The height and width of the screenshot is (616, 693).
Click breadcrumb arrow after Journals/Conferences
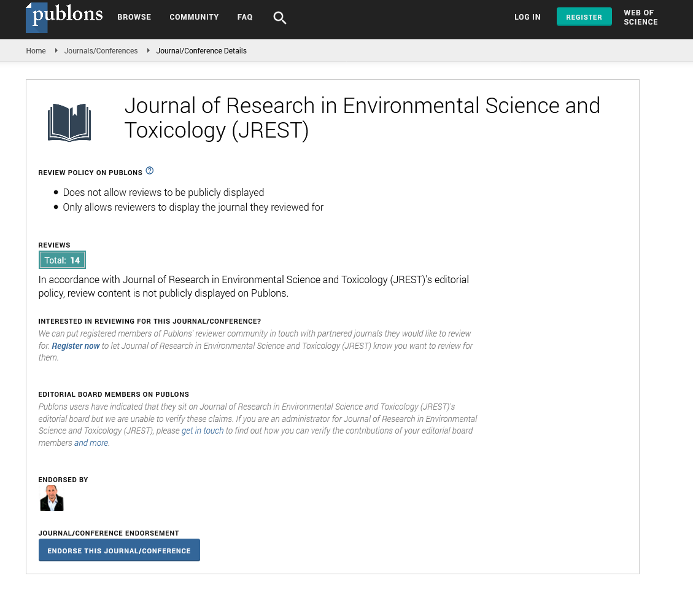coord(148,50)
